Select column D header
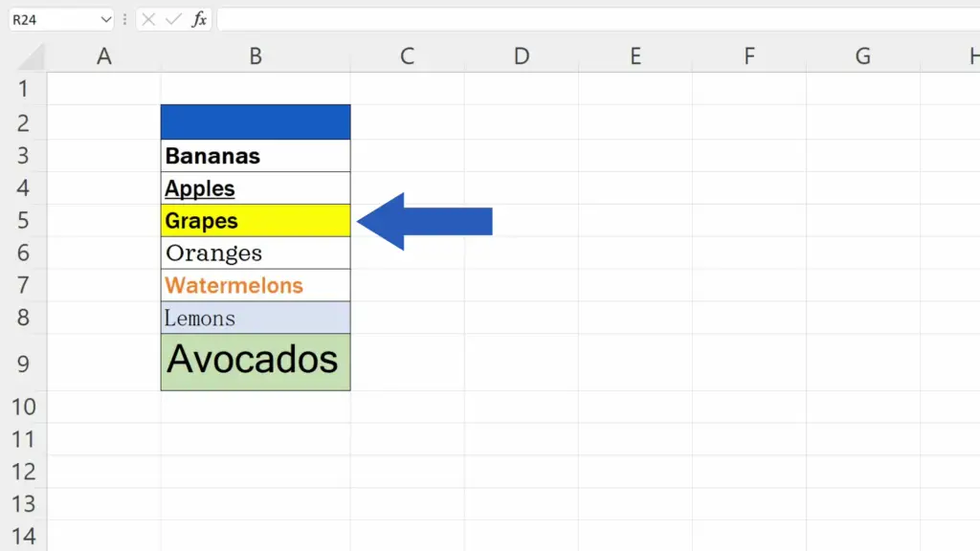Viewport: 980px width, 551px height. 521,56
